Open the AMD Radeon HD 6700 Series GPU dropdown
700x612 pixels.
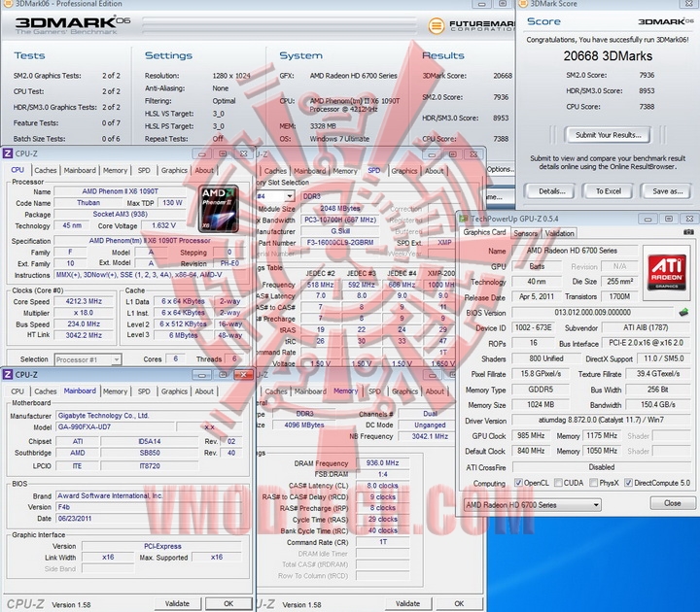click(533, 505)
